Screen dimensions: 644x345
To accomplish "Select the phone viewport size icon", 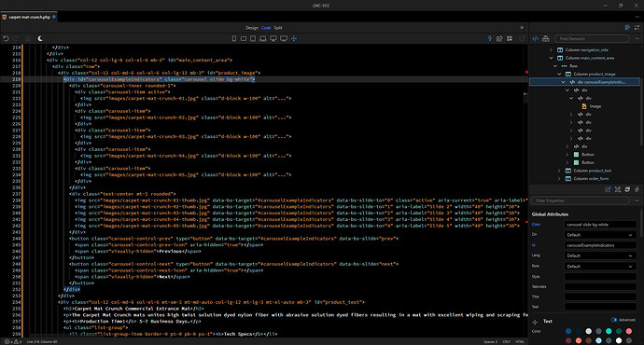I will point(234,38).
